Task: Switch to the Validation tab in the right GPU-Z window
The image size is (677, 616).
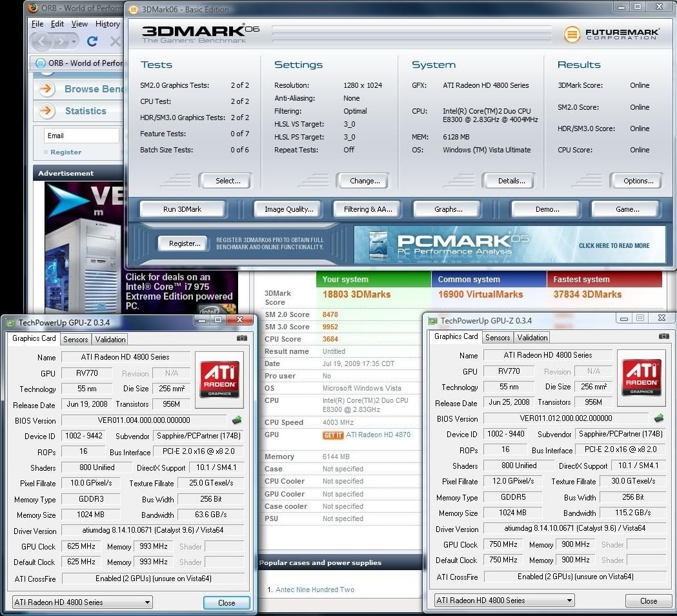Action: (532, 338)
